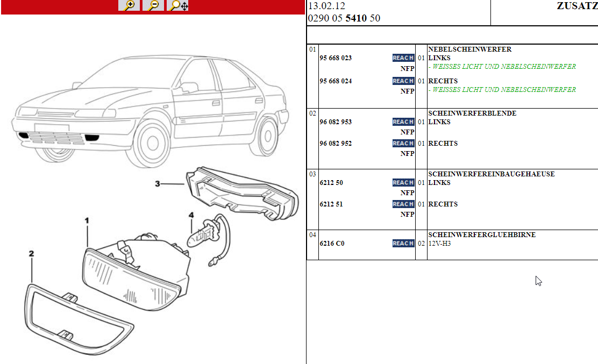598x364 pixels.
Task: Click the H3 bulb drawing in diagram
Action: point(209,240)
